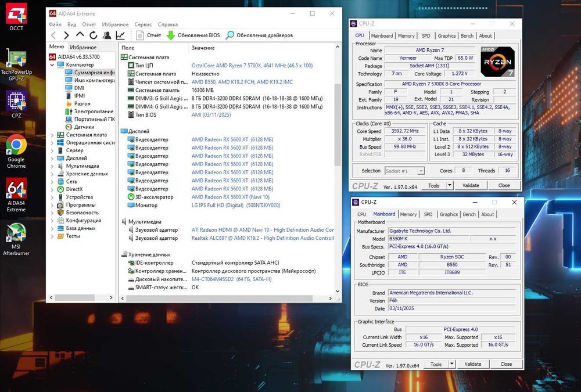This screenshot has width=581, height=392.
Task: Expand the Системная плата tree node
Action: click(52, 135)
